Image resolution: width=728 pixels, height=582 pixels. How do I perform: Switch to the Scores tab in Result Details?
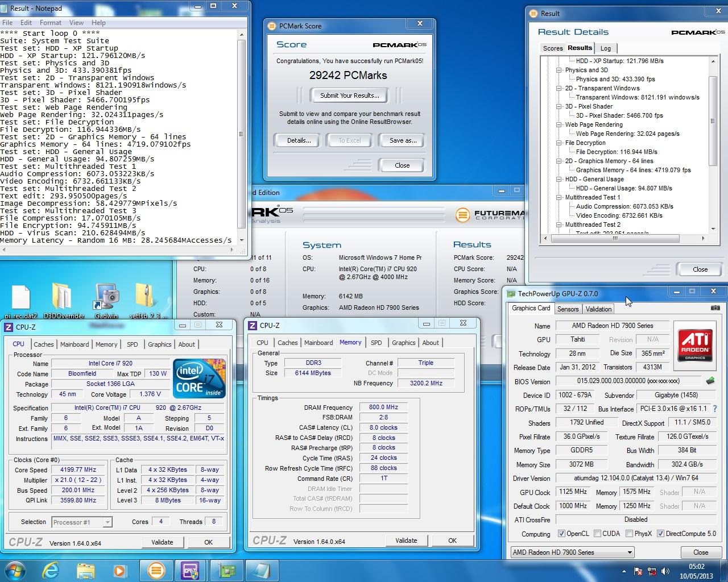click(x=552, y=48)
